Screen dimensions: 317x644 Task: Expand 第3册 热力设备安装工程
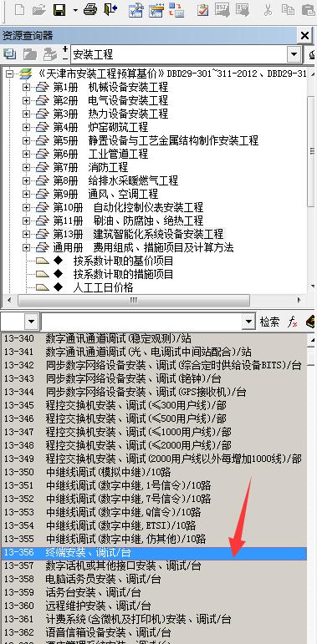point(26,114)
